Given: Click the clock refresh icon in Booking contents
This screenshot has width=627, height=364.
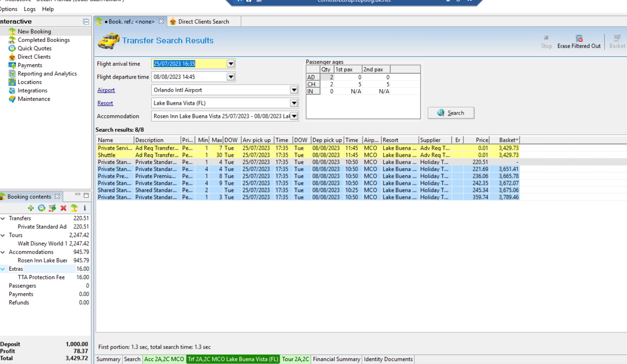Looking at the screenshot, I should tap(42, 208).
